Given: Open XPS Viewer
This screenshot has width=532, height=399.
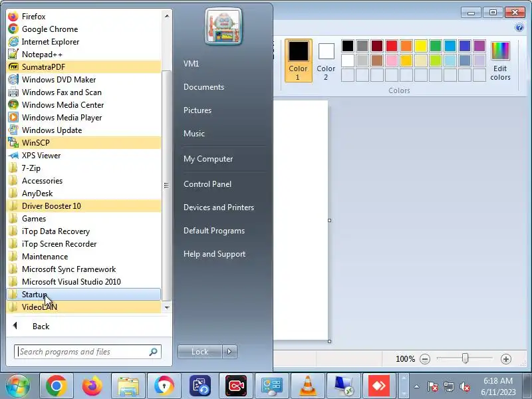Looking at the screenshot, I should point(84,156).
